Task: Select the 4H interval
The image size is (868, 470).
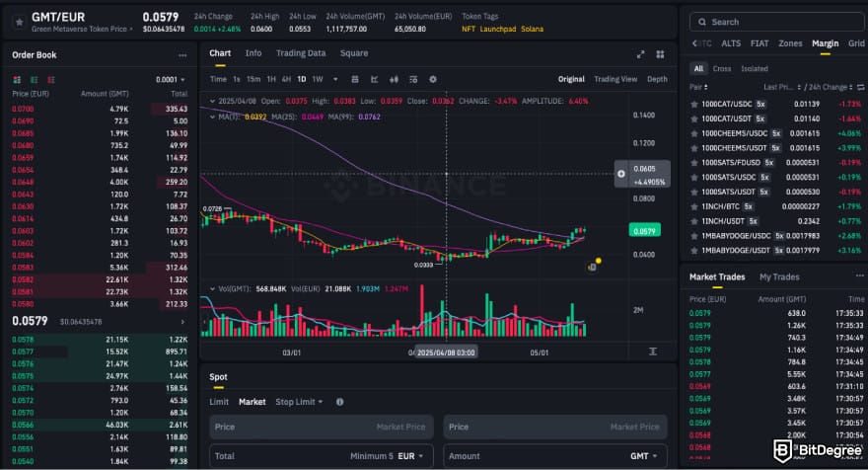Action: coord(286,79)
